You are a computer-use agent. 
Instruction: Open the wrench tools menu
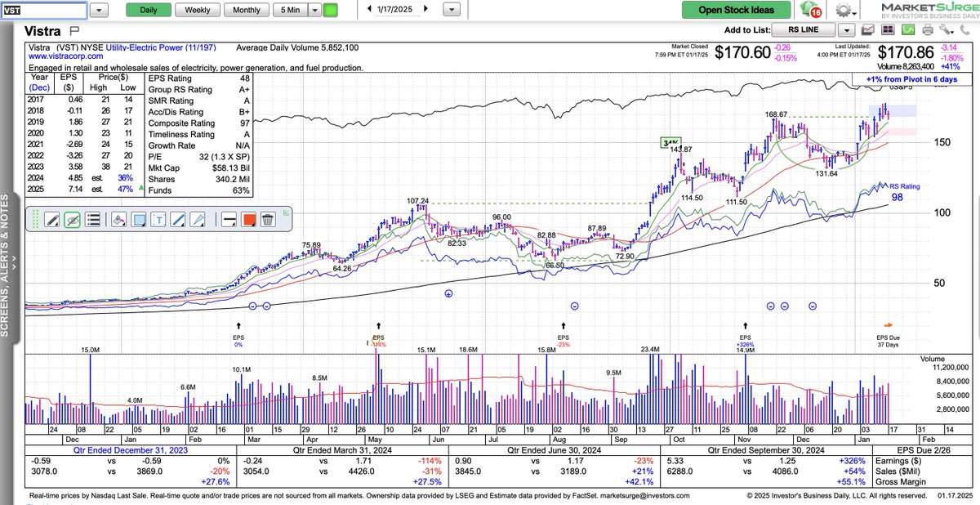(947, 30)
